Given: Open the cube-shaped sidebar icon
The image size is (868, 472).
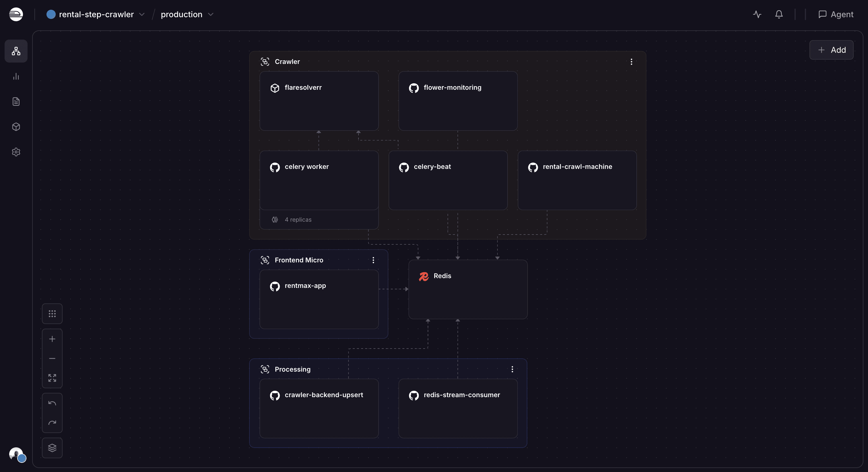Looking at the screenshot, I should [16, 127].
